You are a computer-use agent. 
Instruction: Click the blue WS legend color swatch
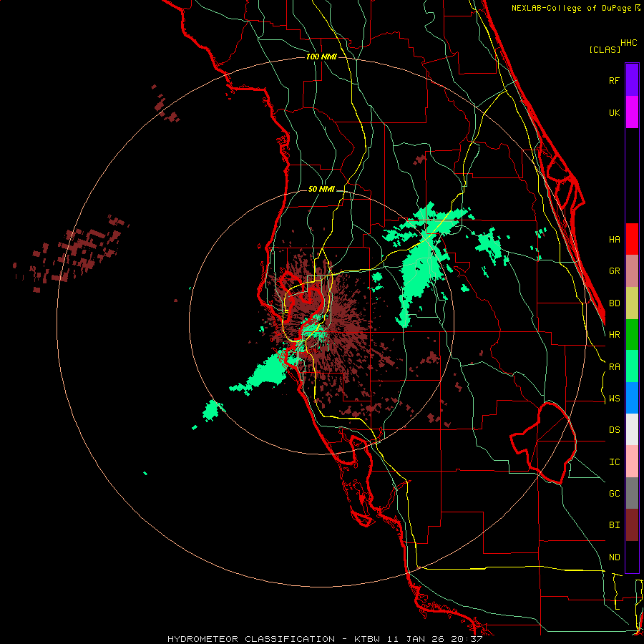tap(632, 398)
